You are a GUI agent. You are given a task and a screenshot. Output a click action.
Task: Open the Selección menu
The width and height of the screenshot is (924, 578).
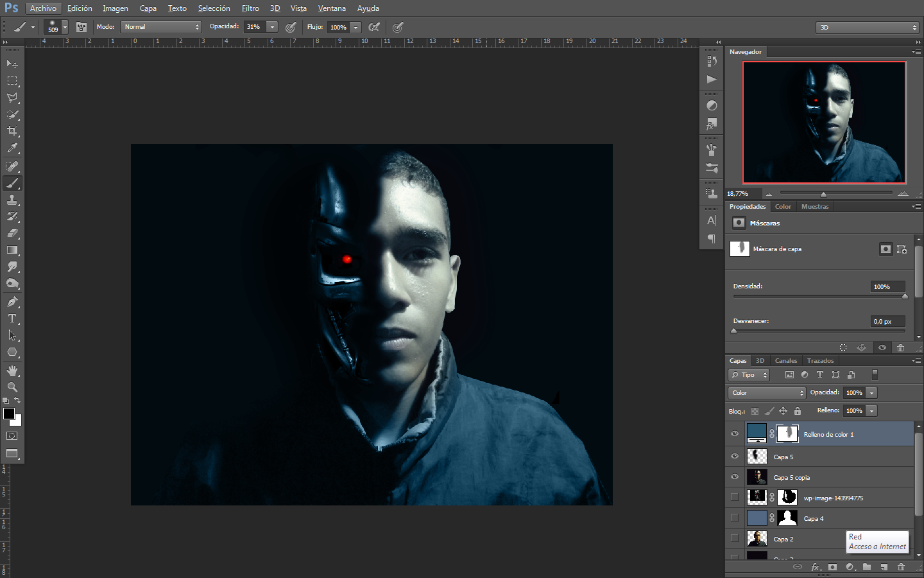coord(214,8)
